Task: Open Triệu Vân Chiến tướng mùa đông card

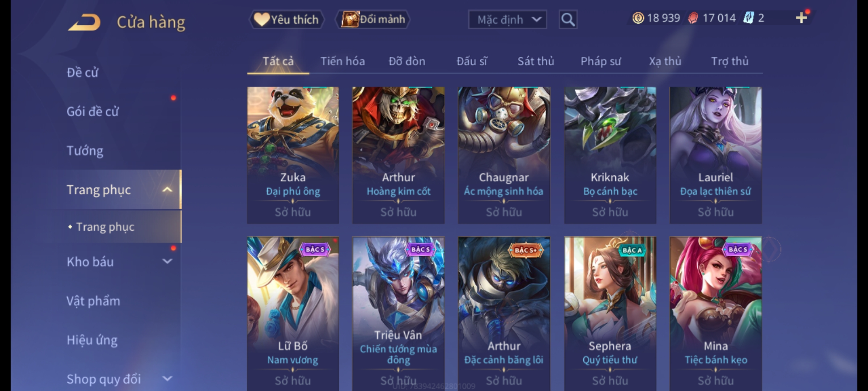Action: tap(399, 314)
